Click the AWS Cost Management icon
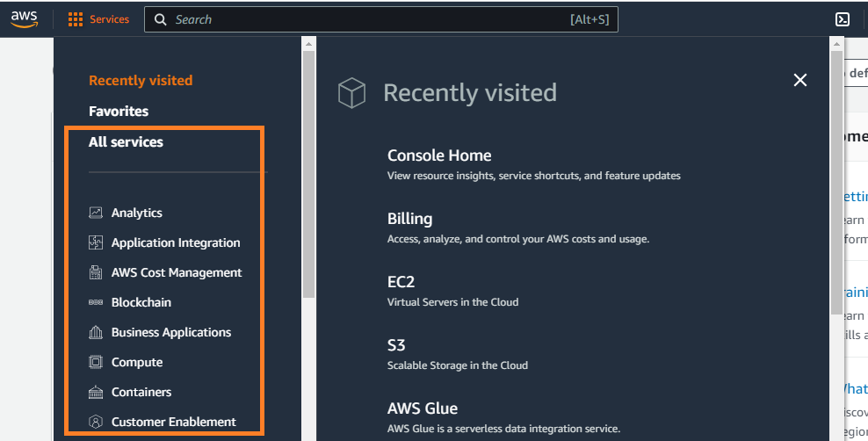This screenshot has width=868, height=441. [96, 272]
